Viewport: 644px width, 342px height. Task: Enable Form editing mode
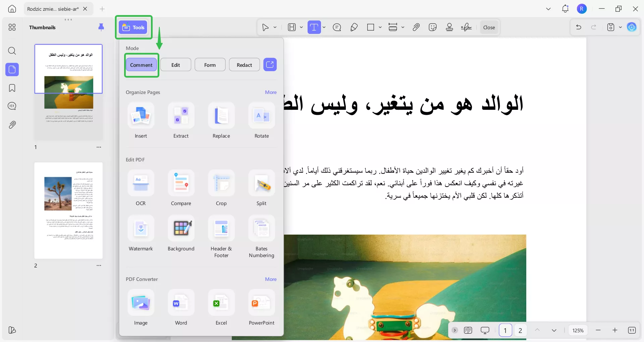click(x=210, y=64)
